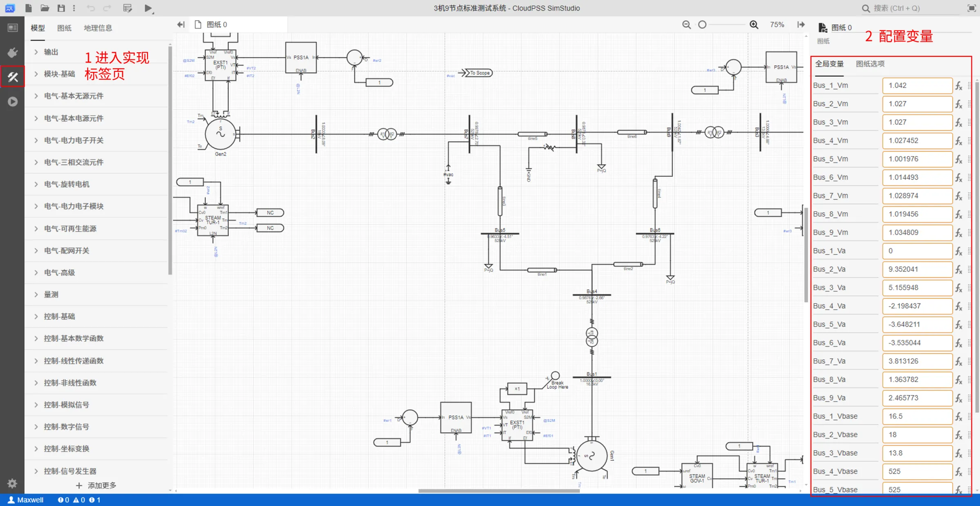Click the search box (Ctrl + Q)
The width and height of the screenshot is (980, 506).
(x=911, y=8)
